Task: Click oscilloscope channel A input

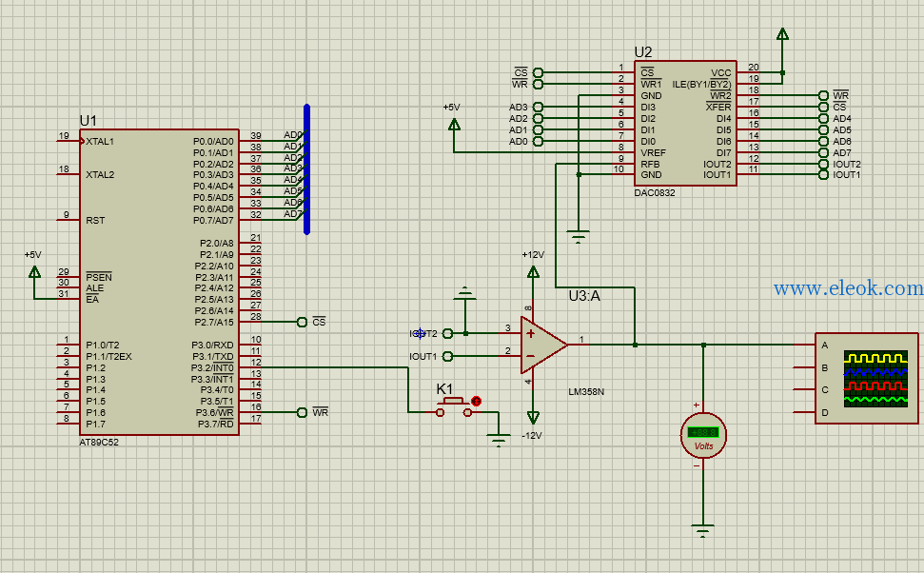Action: tap(804, 345)
